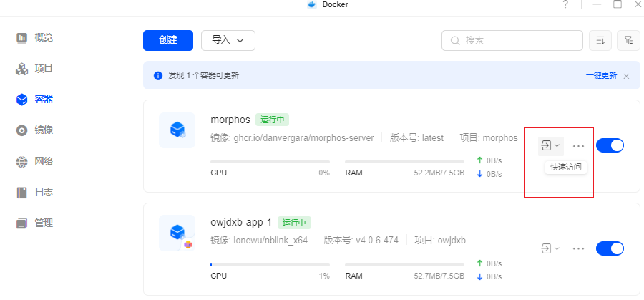The height and width of the screenshot is (300, 644).
Task: Click the download speed arrow for morphos
Action: point(479,174)
